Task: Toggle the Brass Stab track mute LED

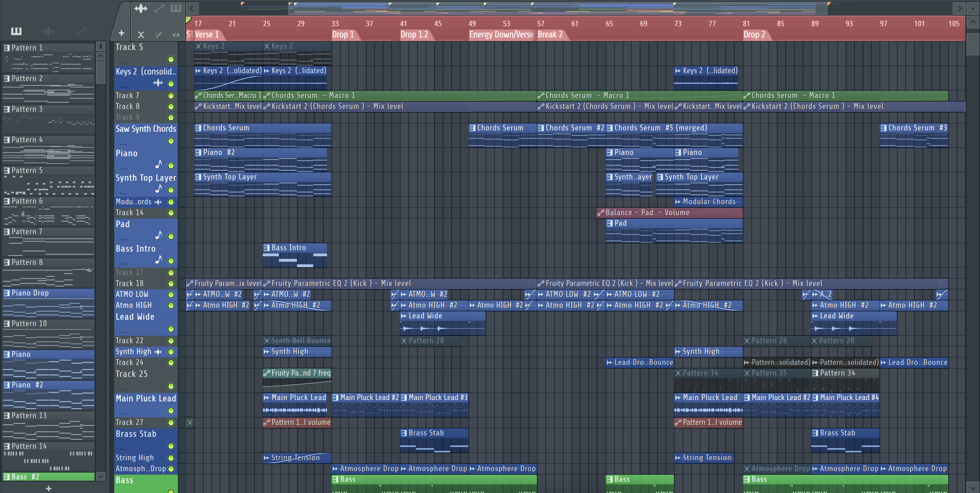Action: (171, 446)
